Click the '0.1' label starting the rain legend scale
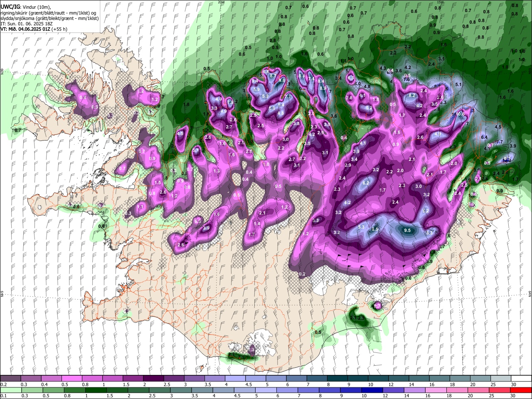Viewport: 532px width, 399px height. pos(4,396)
